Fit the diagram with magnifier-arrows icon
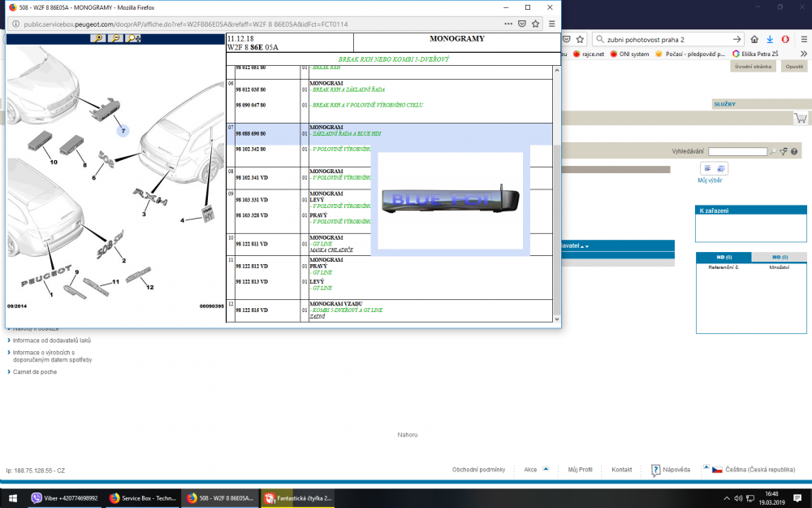The width and height of the screenshot is (812, 508). click(x=134, y=38)
